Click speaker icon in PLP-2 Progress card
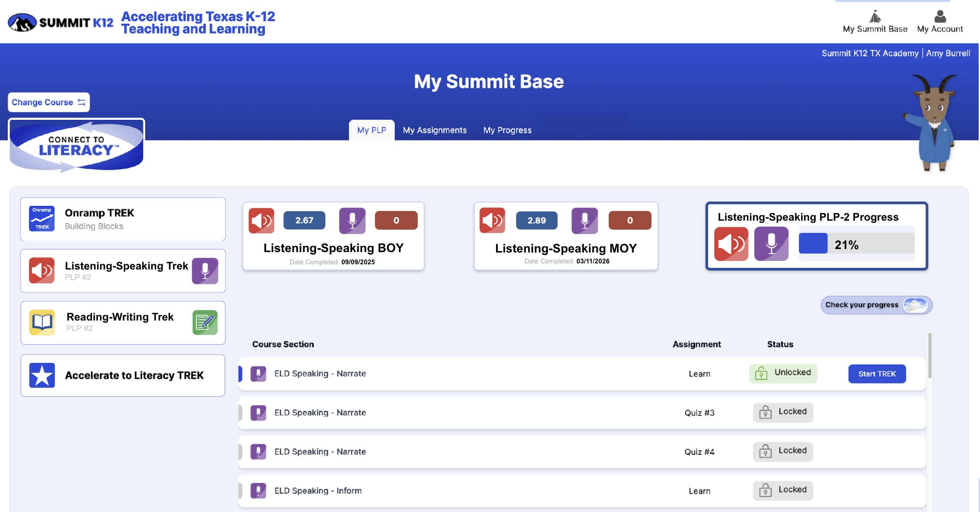 (x=731, y=244)
